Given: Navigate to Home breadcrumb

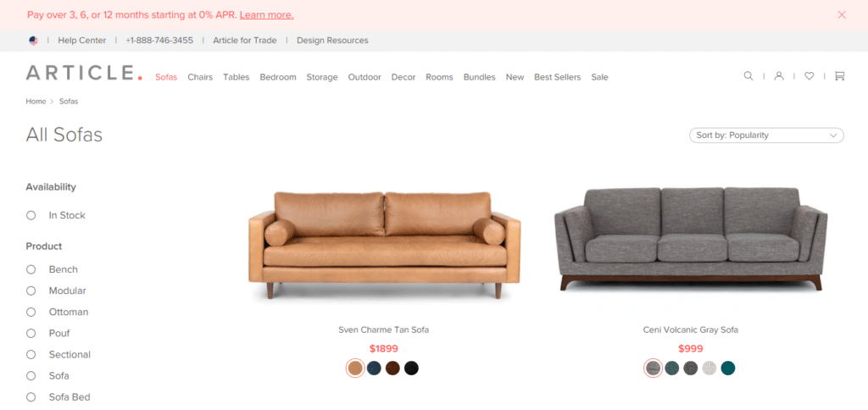Looking at the screenshot, I should tap(36, 102).
